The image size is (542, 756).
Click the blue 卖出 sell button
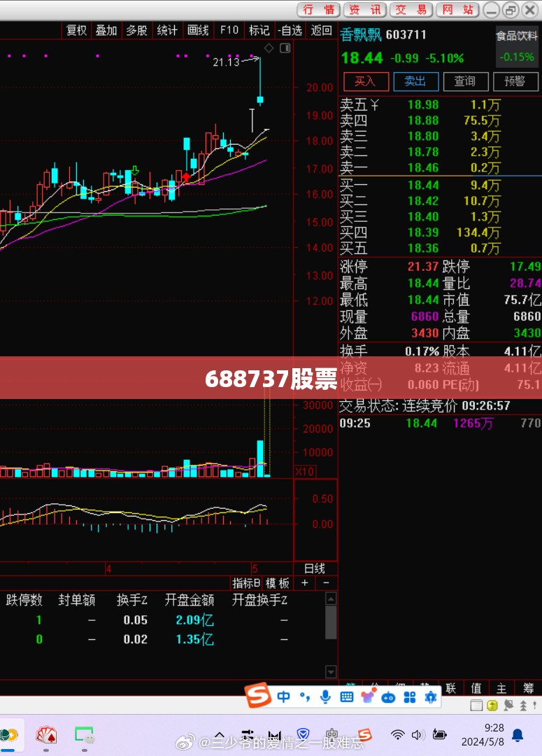pyautogui.click(x=416, y=81)
